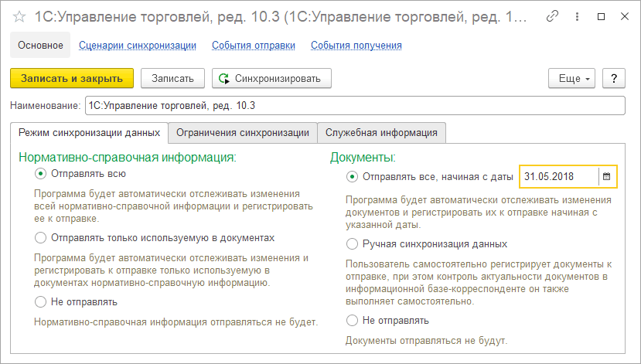Open События получения link
This screenshot has width=641, height=364.
[356, 46]
